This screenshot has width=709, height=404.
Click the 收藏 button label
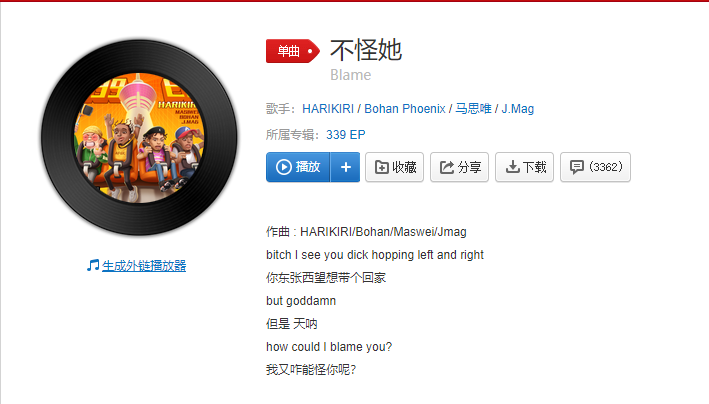404,167
